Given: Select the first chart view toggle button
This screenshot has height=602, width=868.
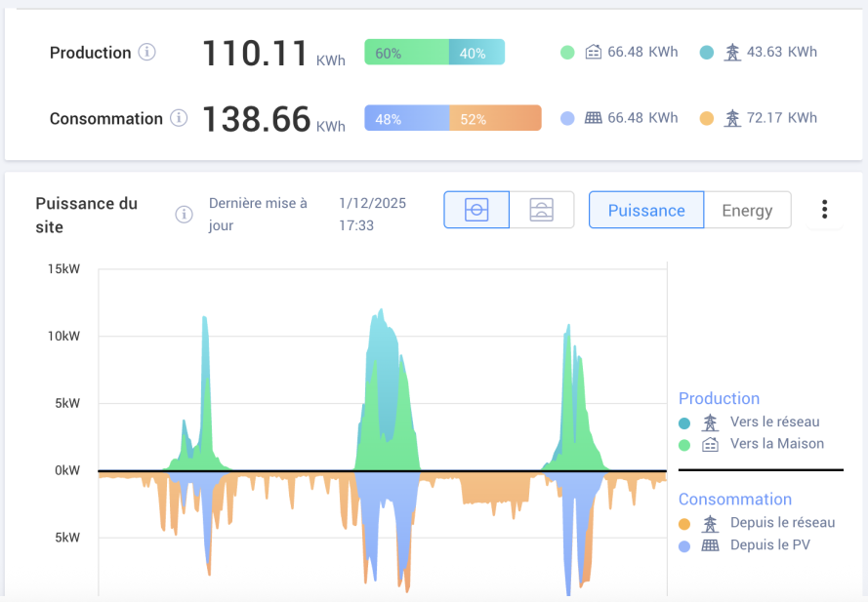Looking at the screenshot, I should [476, 210].
